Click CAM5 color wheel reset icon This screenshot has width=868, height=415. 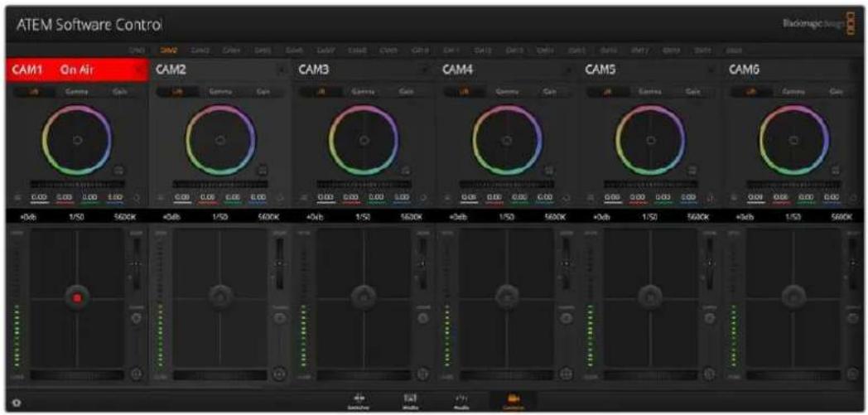[x=693, y=171]
